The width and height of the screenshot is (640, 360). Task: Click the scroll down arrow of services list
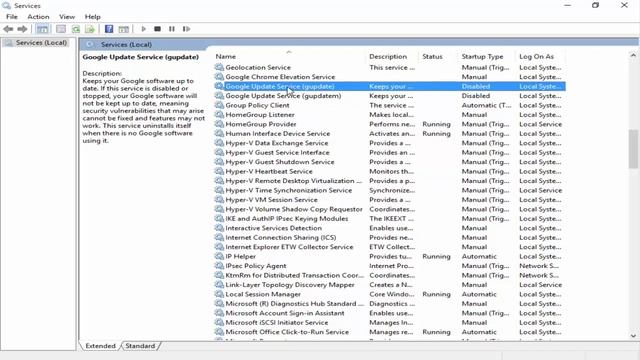point(633,336)
